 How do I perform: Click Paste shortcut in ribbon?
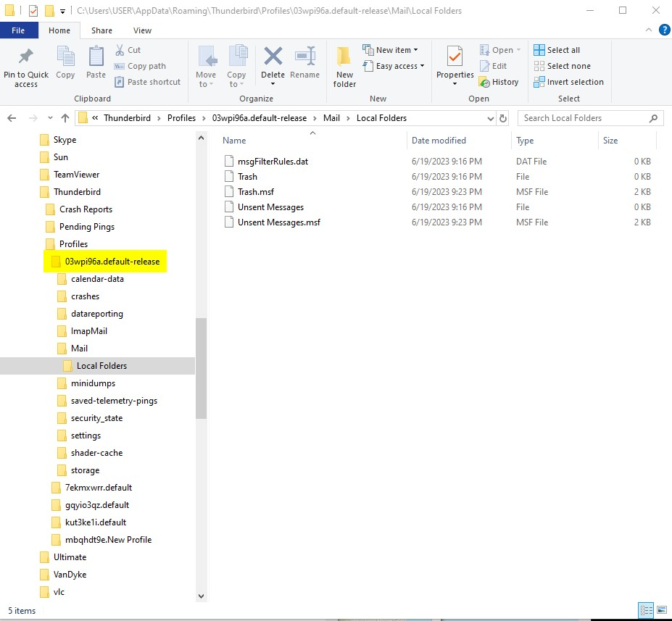pos(147,82)
